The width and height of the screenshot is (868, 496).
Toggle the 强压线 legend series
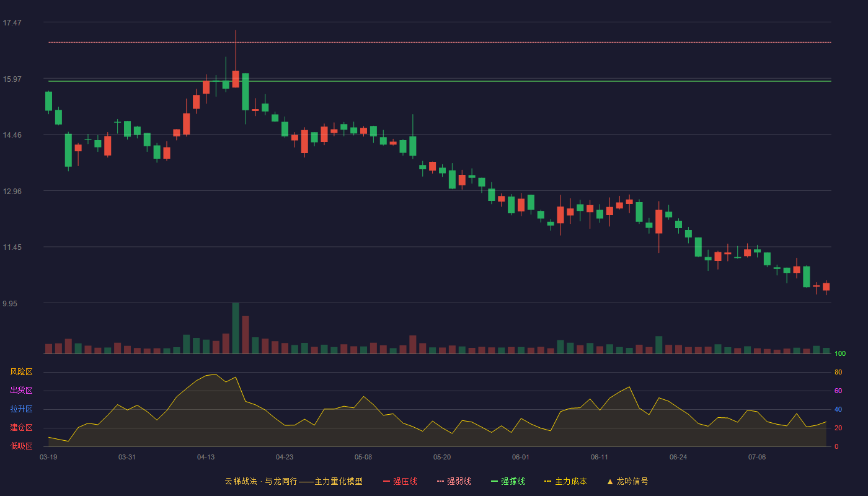[400, 481]
